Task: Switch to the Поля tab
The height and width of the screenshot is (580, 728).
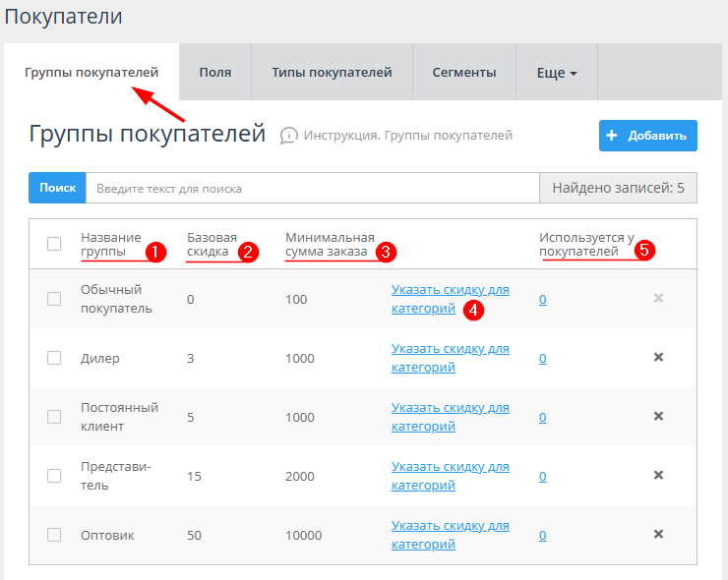Action: pyautogui.click(x=214, y=73)
